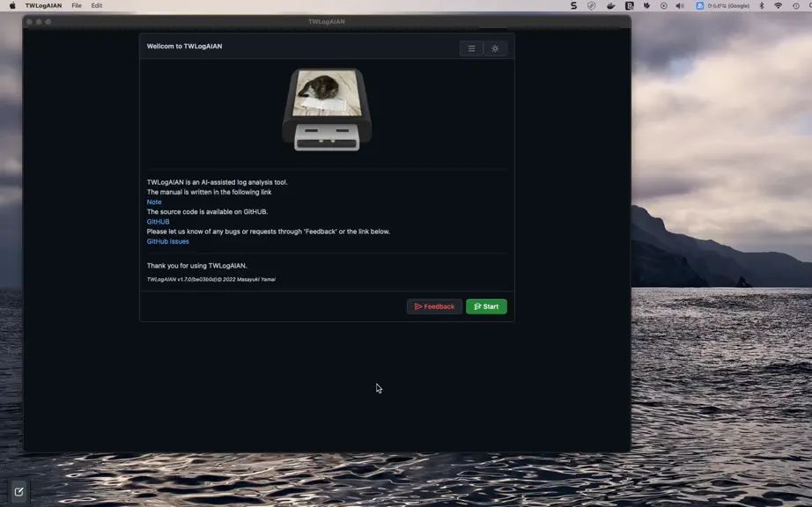The height and width of the screenshot is (507, 812).
Task: Open the GitHub issues link
Action: (x=168, y=241)
